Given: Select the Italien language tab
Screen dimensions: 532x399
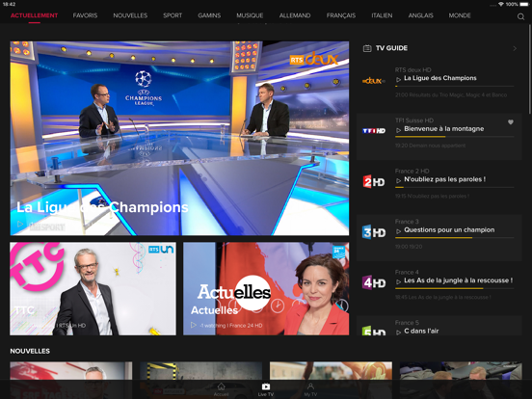Looking at the screenshot, I should (382, 15).
